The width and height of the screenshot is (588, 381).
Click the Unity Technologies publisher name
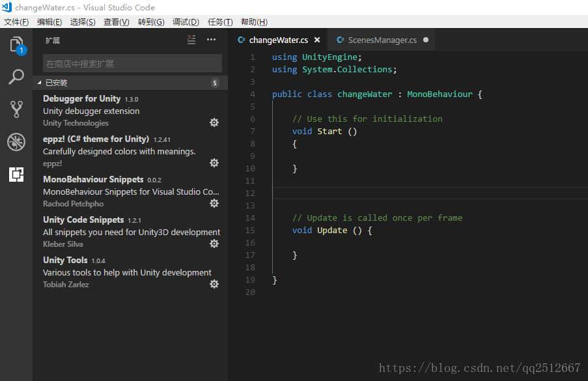click(x=76, y=123)
